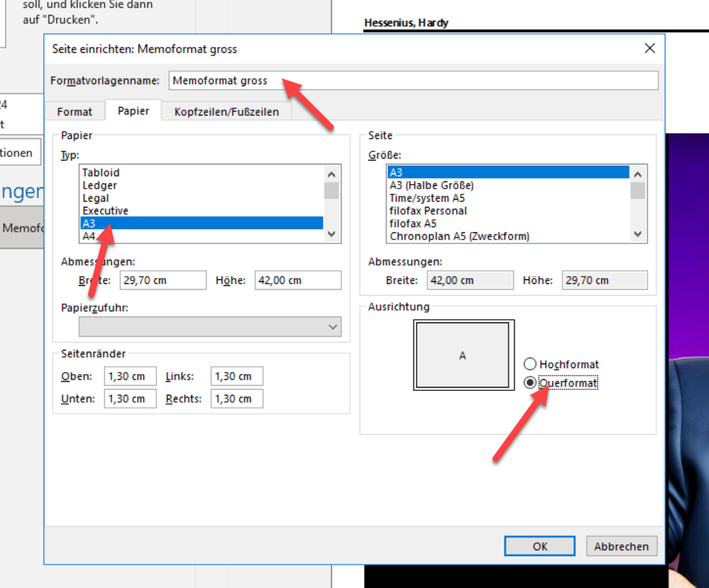709x588 pixels.
Task: Click the orientation preview page
Action: pos(464,355)
